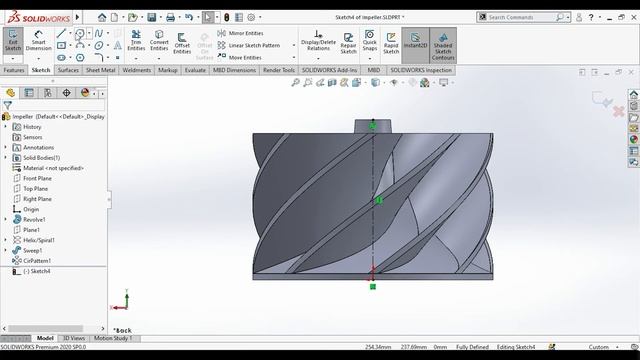Viewport: 640px width, 360px height.
Task: Expand the Revolve1 feature node
Action: coord(6,219)
